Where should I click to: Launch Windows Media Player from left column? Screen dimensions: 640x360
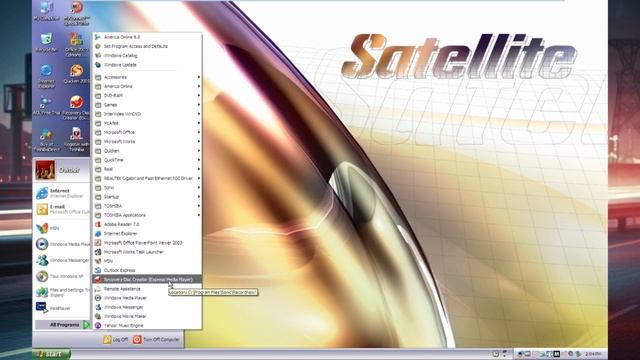62,244
